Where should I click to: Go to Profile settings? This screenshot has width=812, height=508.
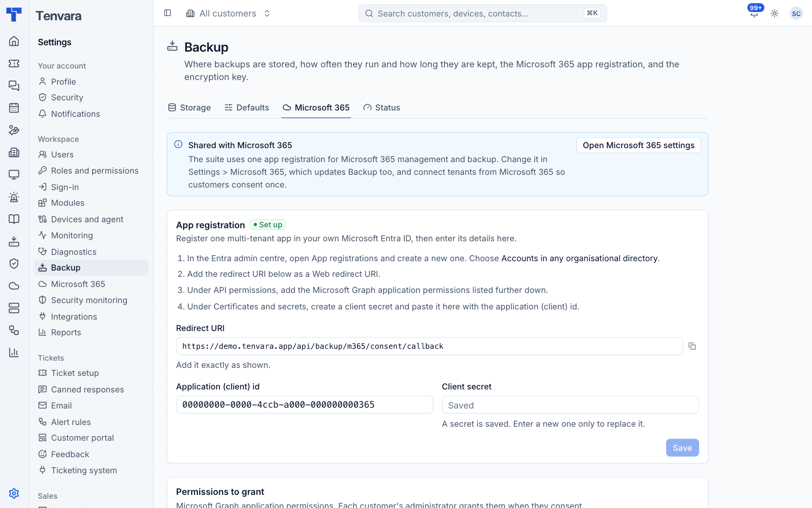pyautogui.click(x=91, y=82)
